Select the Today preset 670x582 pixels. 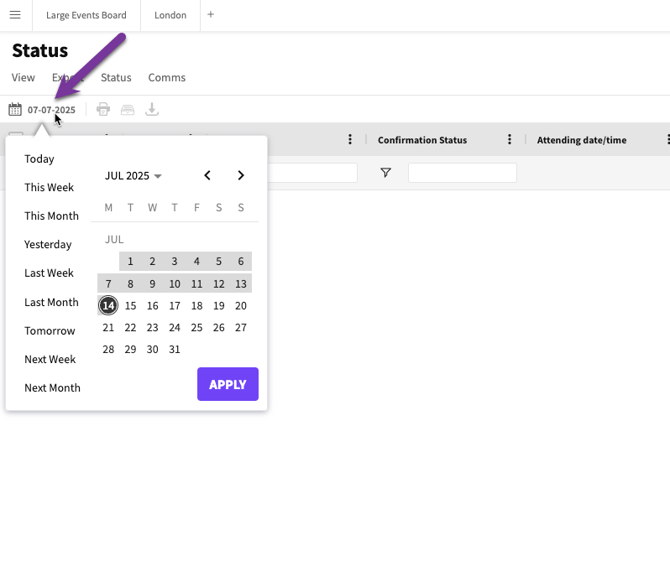tap(39, 159)
